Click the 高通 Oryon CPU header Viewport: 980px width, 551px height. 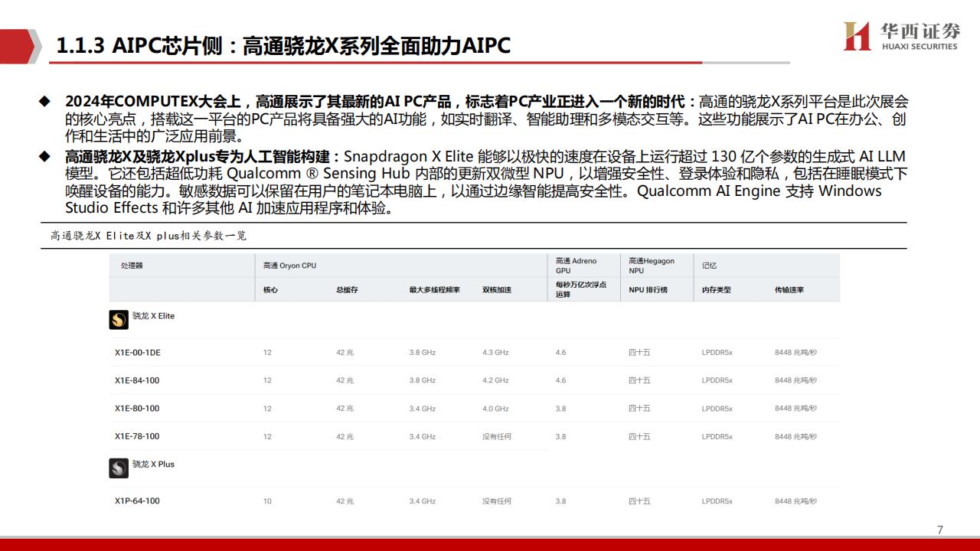289,266
